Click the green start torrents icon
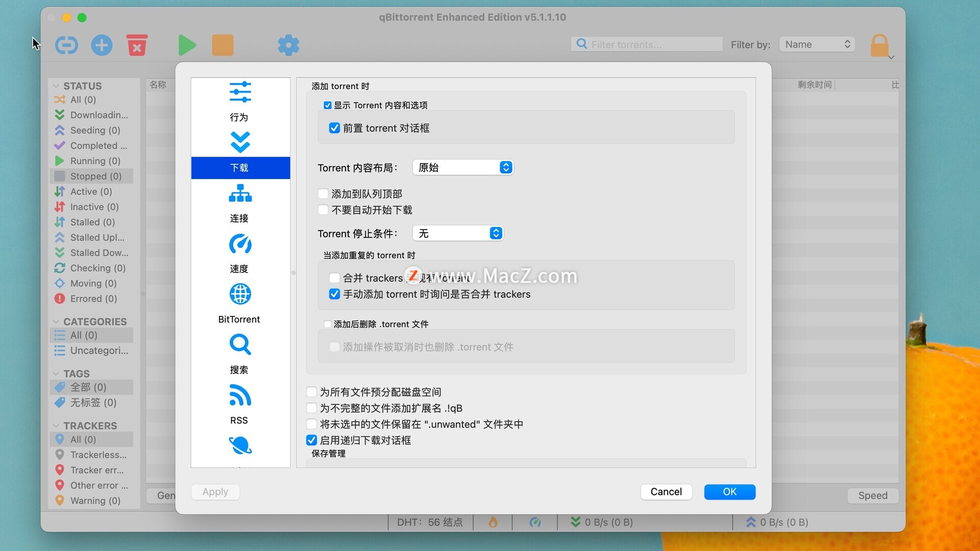980x551 pixels. point(187,45)
